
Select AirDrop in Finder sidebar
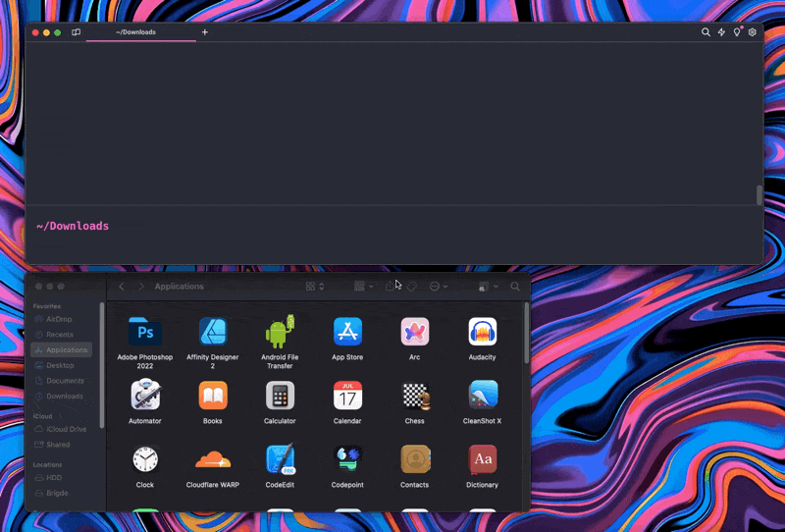61,319
